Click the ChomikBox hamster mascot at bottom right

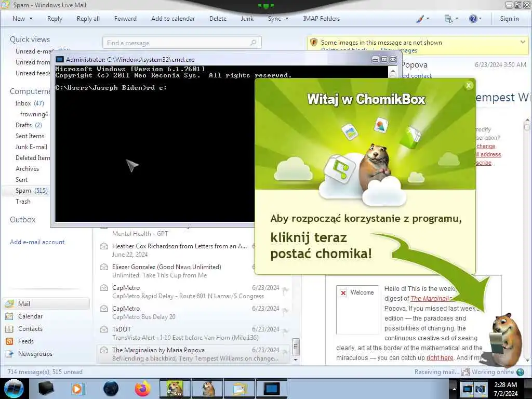[504, 339]
